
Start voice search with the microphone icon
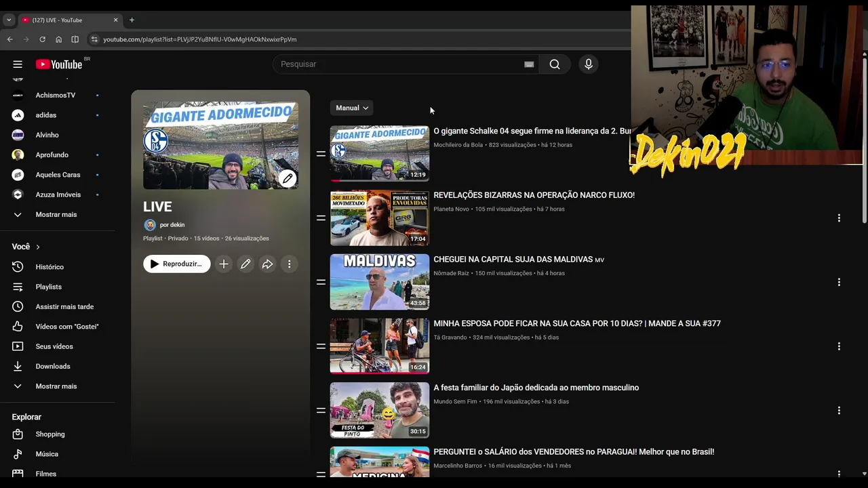[589, 64]
